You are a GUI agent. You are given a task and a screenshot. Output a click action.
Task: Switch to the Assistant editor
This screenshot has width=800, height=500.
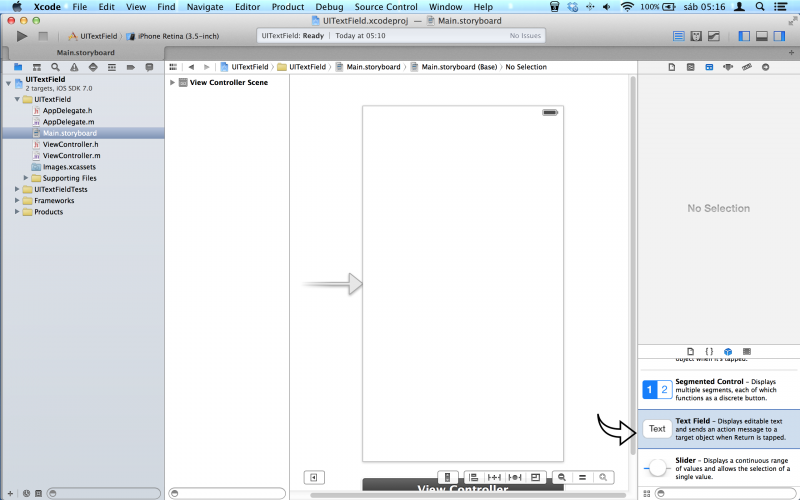click(x=696, y=36)
